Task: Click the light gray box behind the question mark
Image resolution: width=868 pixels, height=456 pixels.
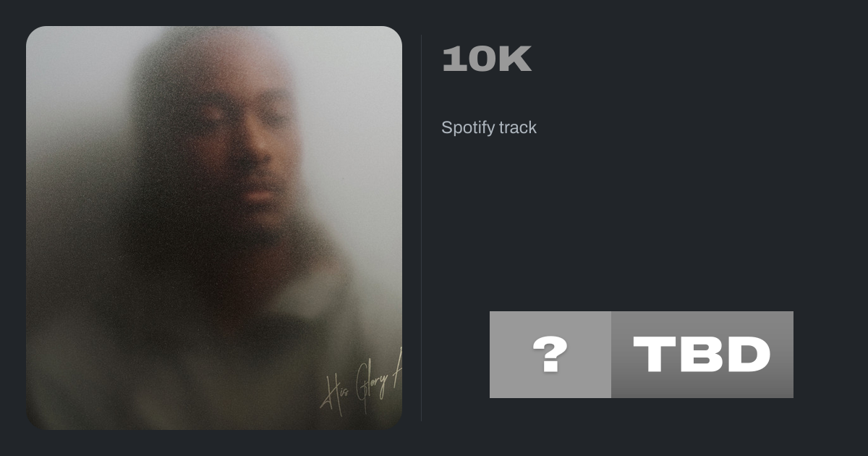Action: [x=550, y=355]
